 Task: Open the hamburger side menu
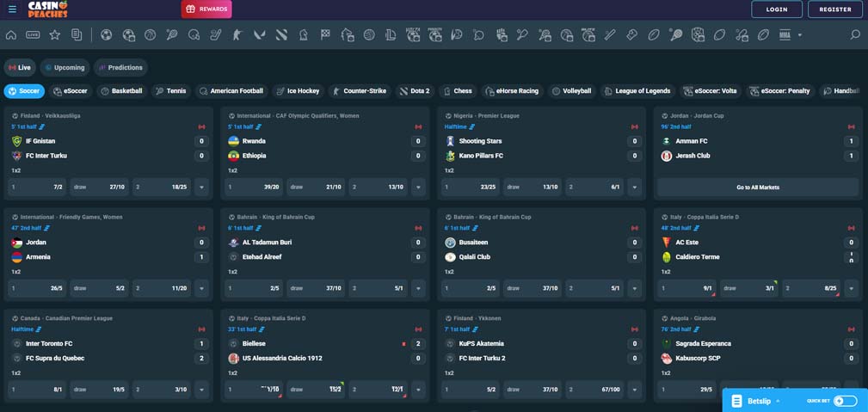(12, 9)
